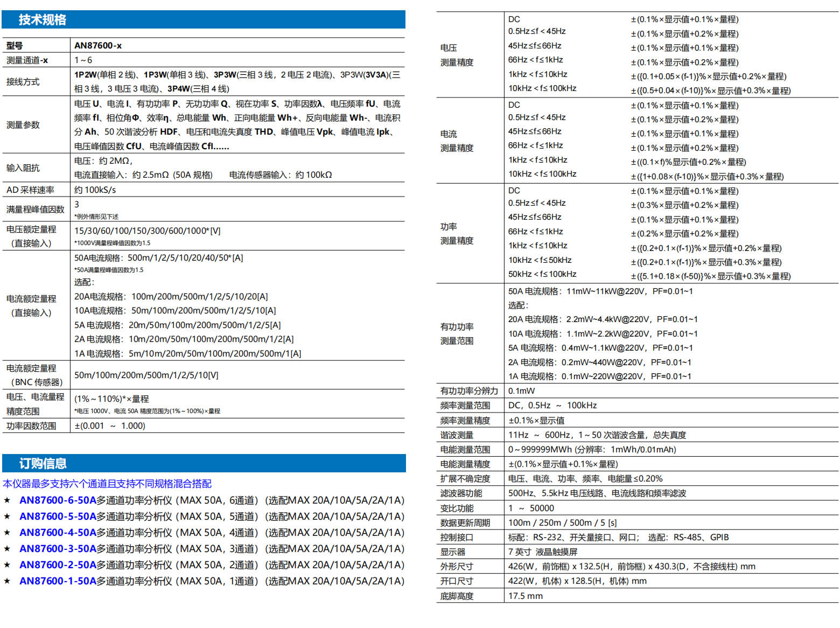Screen dimensions: 840x628
Task: Select the value 约 100kS/s
Action: point(95,190)
